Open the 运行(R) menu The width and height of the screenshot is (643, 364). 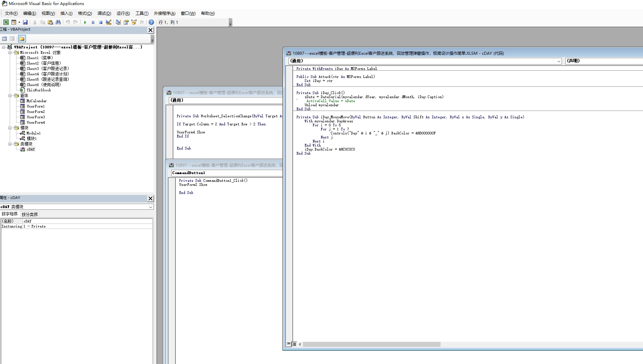click(123, 13)
